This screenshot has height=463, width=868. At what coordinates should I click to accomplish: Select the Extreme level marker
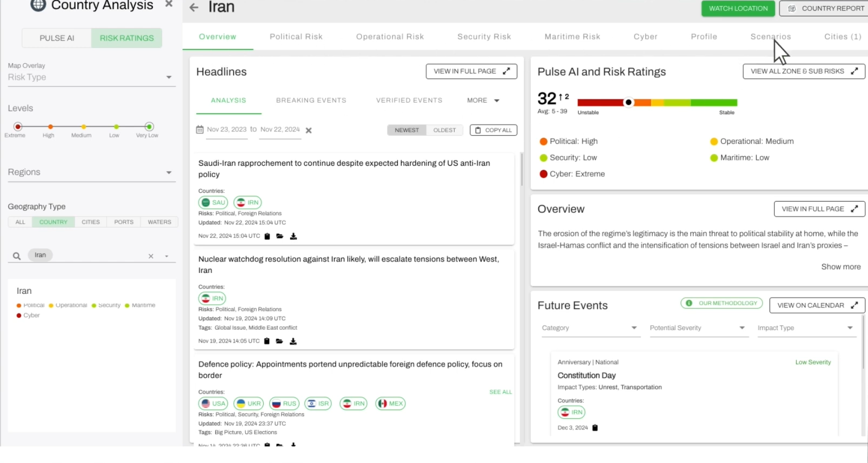click(18, 126)
